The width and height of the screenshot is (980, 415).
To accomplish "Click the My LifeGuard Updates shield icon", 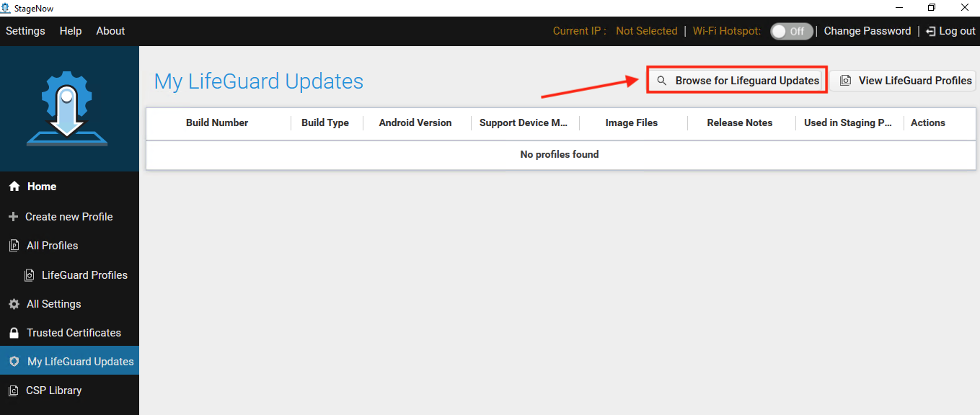I will click(x=14, y=362).
